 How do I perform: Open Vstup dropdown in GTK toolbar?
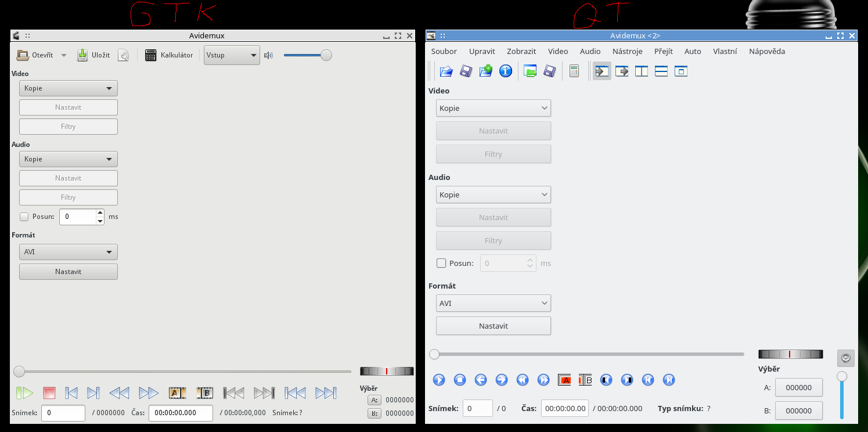[x=232, y=55]
